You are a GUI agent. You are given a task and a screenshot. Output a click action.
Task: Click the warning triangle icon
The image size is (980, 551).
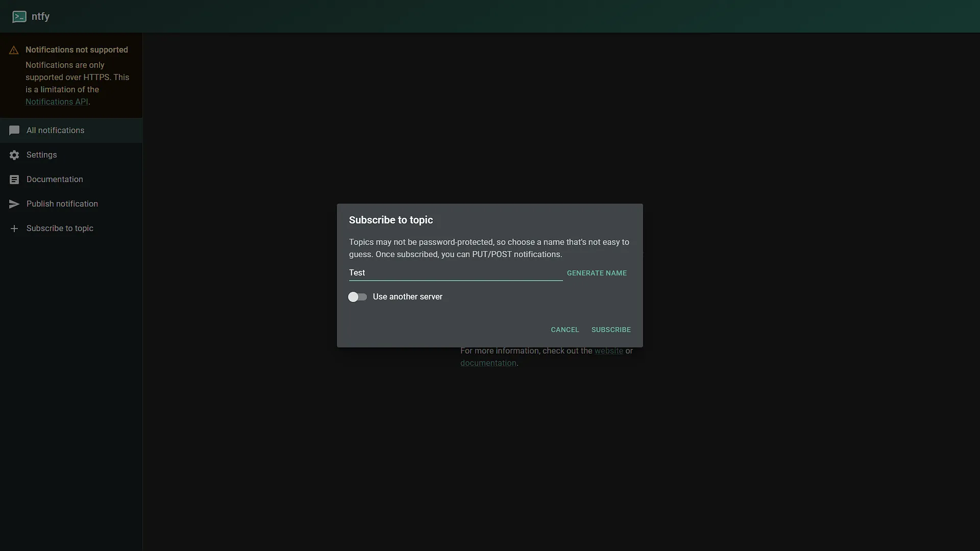[14, 50]
